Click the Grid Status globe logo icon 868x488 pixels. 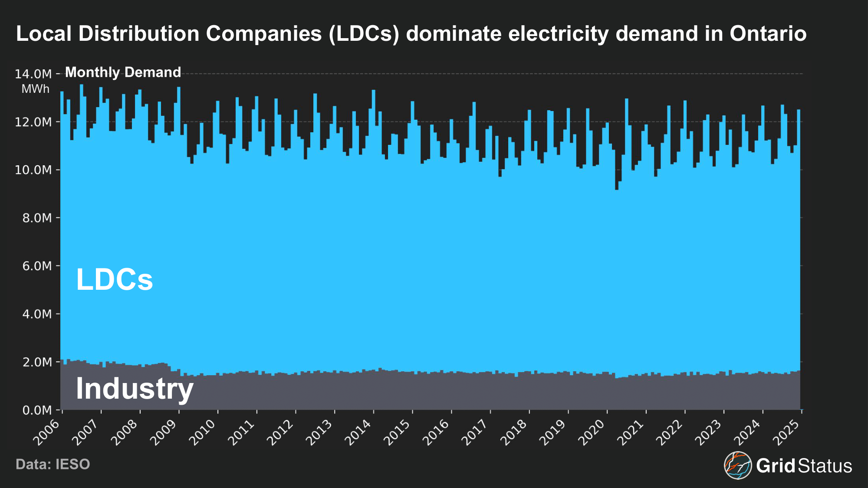737,465
